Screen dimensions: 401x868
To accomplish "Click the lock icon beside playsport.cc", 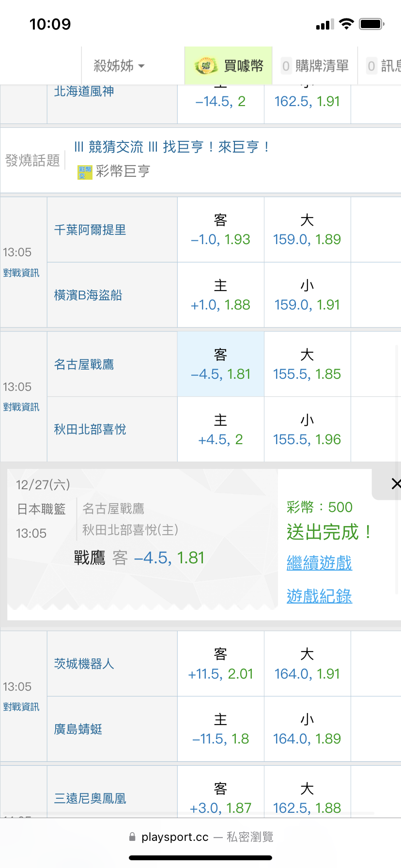I will pyautogui.click(x=132, y=837).
